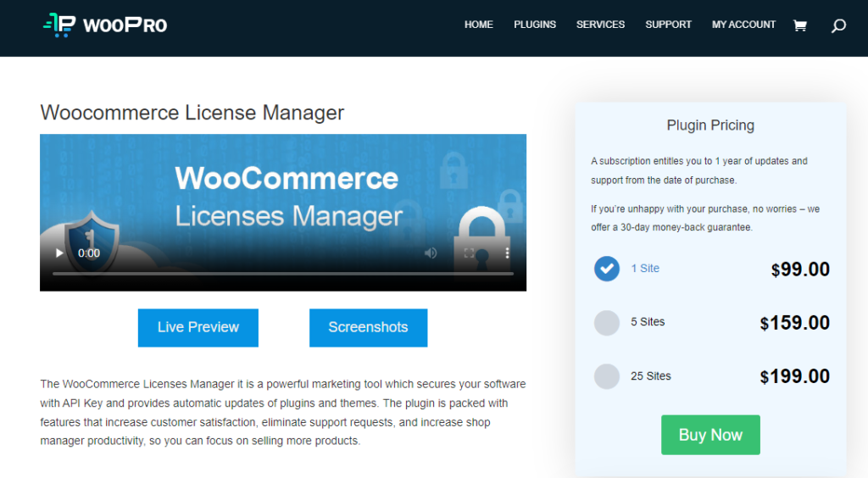The image size is (868, 478).
Task: Click the $159.00 price
Action: tap(794, 323)
